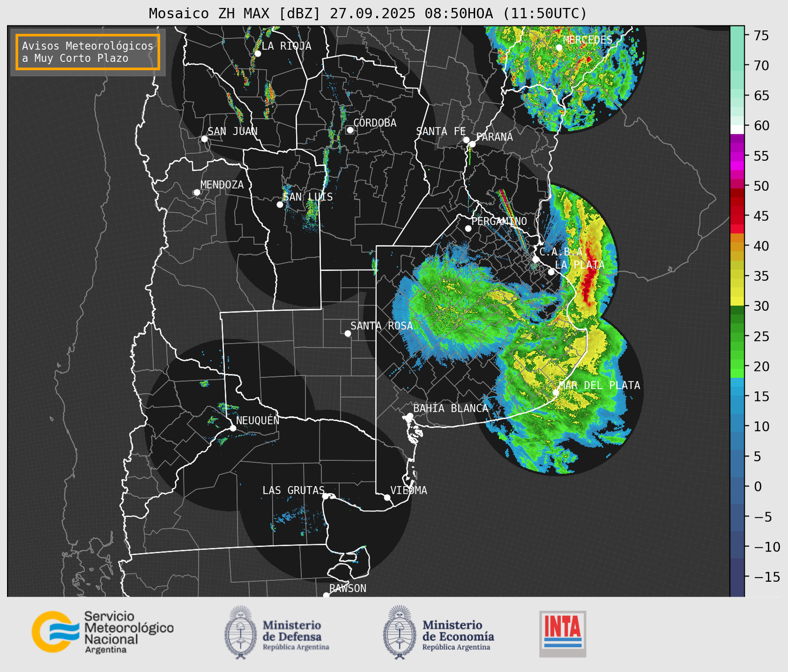Click the white 60 dBZ band on scale
Screen dimensions: 788x672
tap(737, 129)
